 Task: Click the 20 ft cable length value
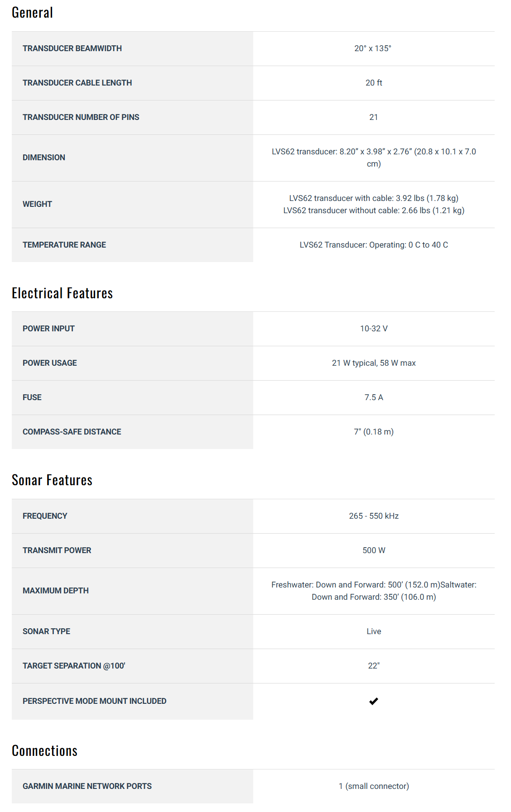pyautogui.click(x=374, y=83)
